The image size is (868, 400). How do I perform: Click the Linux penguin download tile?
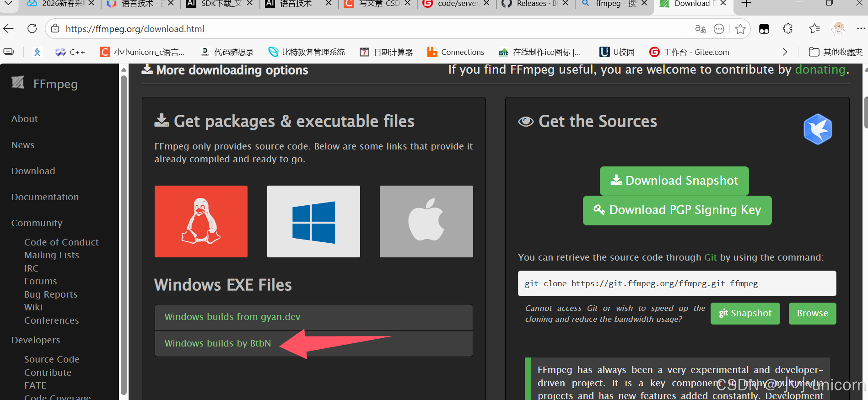(x=201, y=221)
